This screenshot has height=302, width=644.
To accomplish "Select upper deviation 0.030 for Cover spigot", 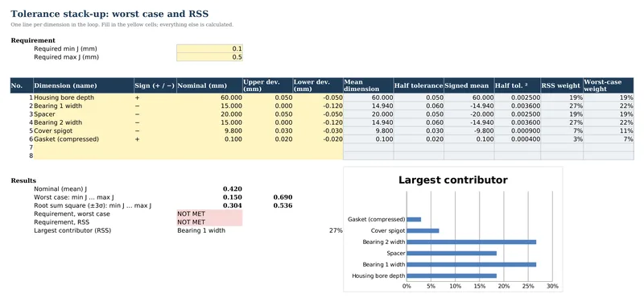I will click(267, 130).
